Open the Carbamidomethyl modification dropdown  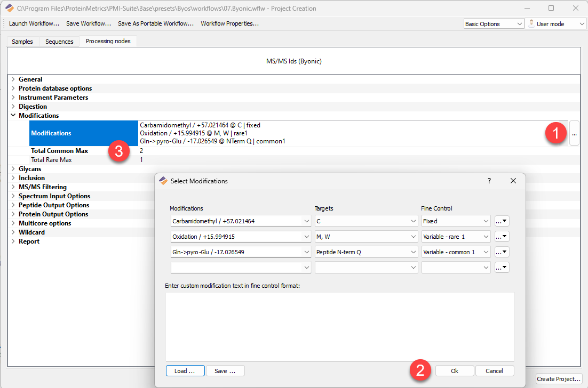[240, 221]
